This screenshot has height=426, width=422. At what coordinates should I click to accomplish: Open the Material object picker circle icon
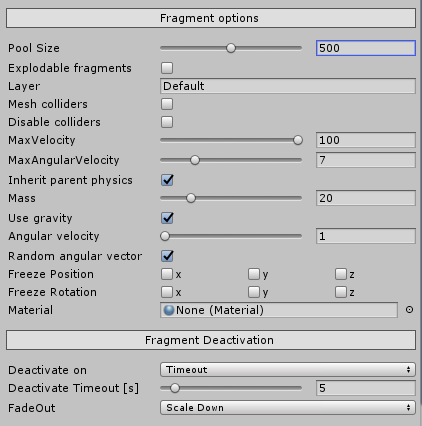pyautogui.click(x=409, y=310)
